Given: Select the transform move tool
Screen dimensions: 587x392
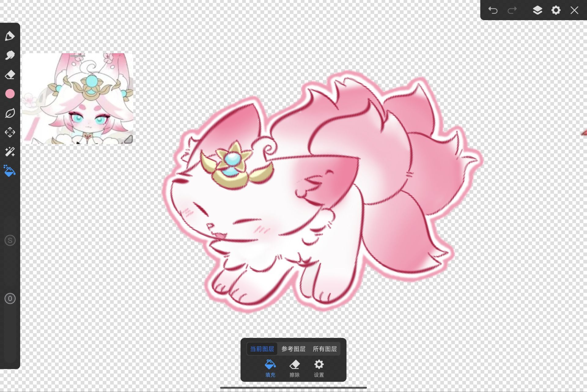Looking at the screenshot, I should (10, 132).
